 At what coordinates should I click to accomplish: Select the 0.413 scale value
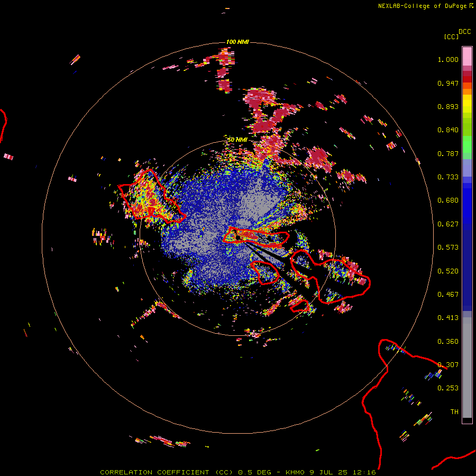[448, 318]
